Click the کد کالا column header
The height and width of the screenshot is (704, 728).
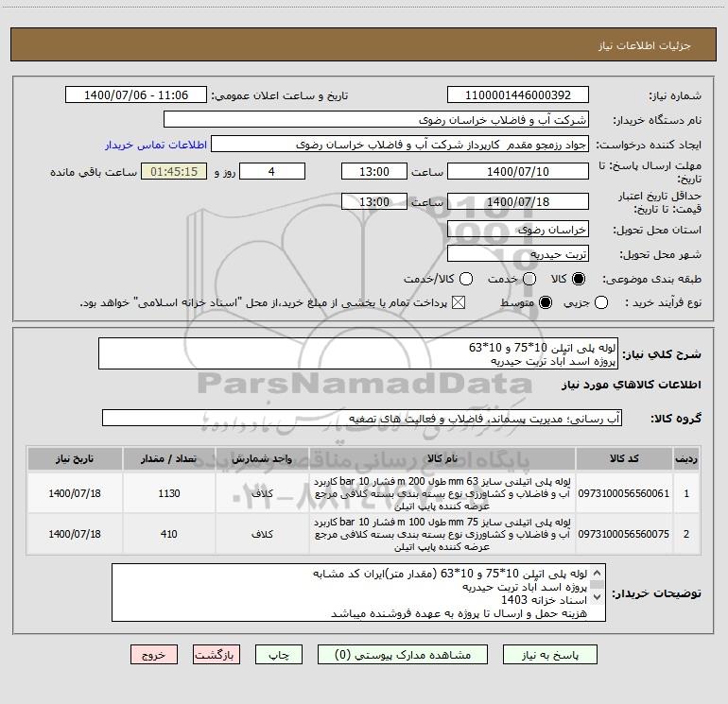(x=624, y=458)
